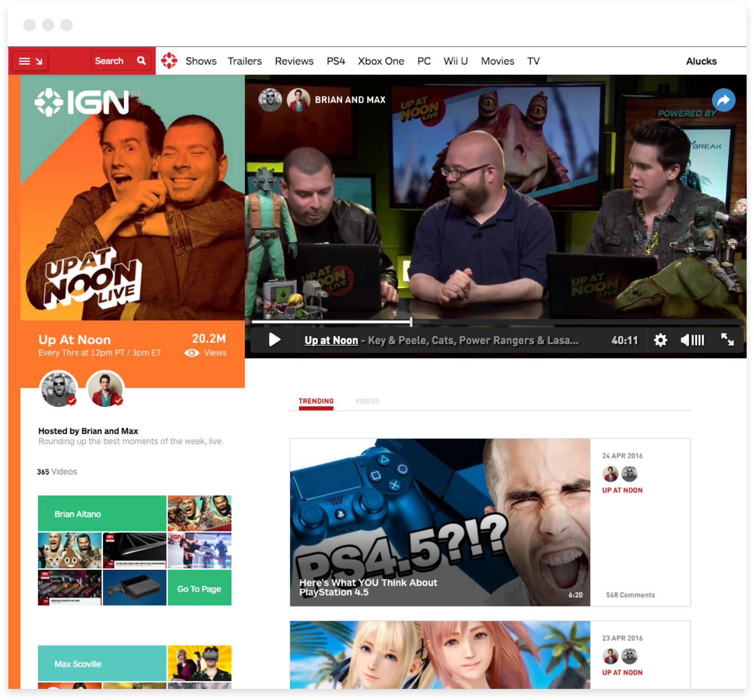This screenshot has width=754, height=700.
Task: Enter fullscreen video mode
Action: (x=728, y=340)
